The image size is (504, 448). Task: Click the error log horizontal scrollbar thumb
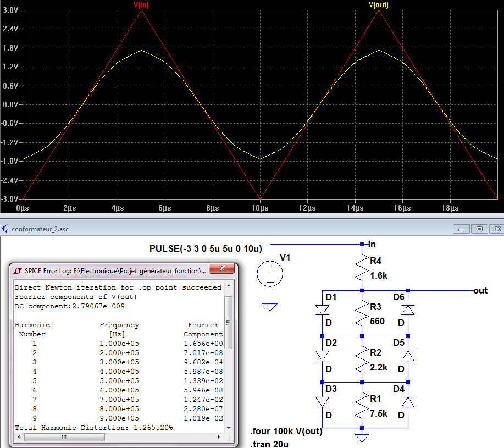pyautogui.click(x=64, y=437)
